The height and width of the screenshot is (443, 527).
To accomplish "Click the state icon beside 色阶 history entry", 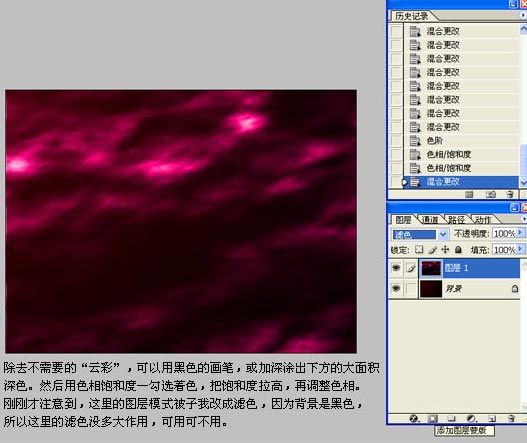I will [415, 140].
